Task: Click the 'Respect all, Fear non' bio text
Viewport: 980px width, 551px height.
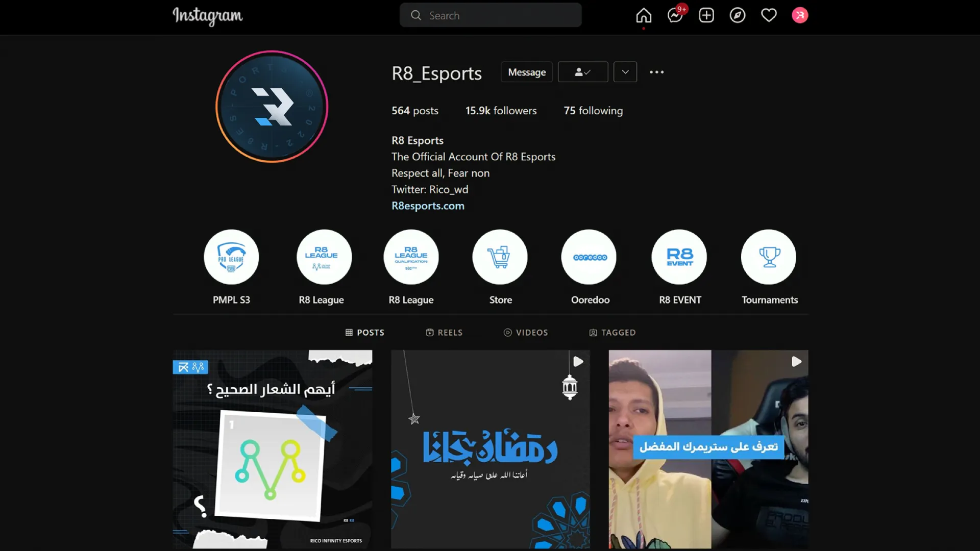Action: [440, 173]
